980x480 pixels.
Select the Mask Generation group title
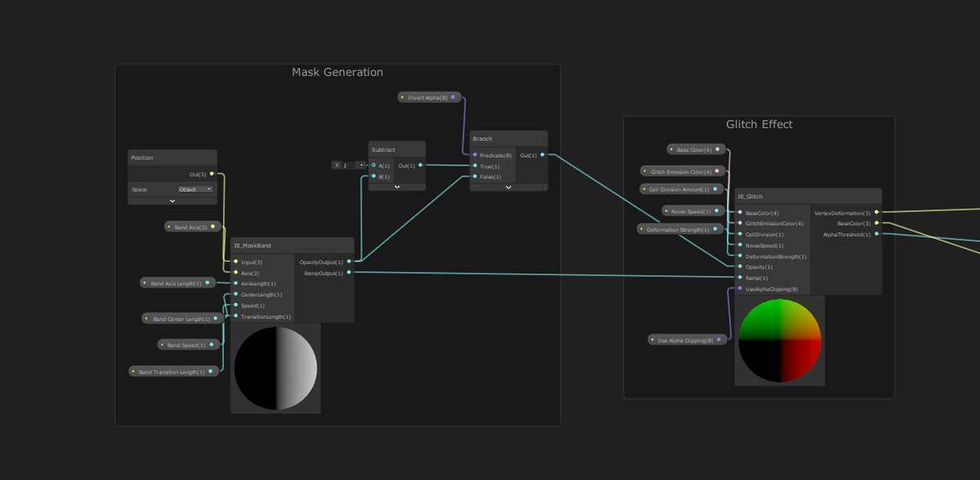(x=337, y=72)
